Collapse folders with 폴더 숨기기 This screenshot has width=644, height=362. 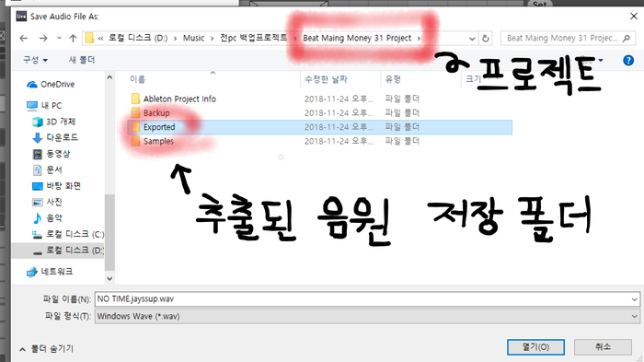pyautogui.click(x=46, y=349)
